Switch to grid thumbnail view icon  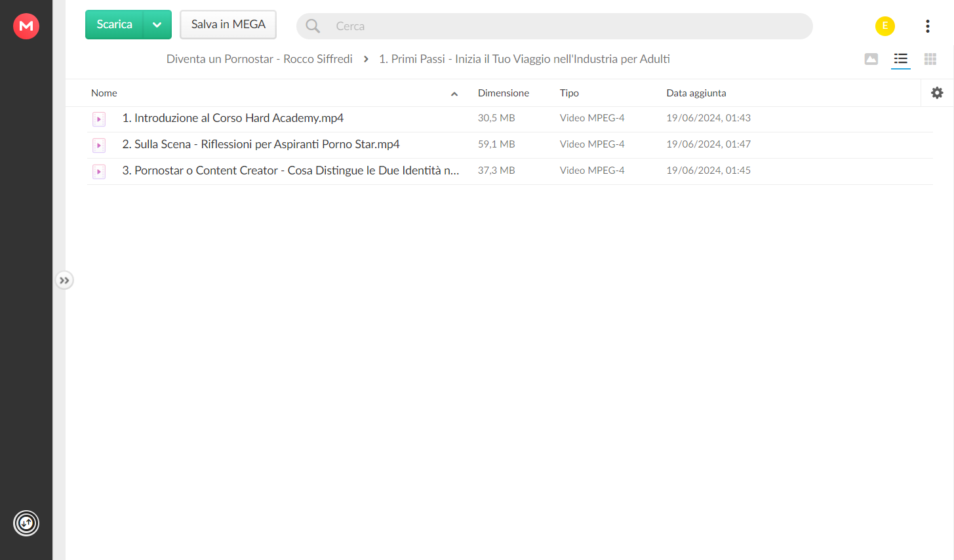click(930, 59)
